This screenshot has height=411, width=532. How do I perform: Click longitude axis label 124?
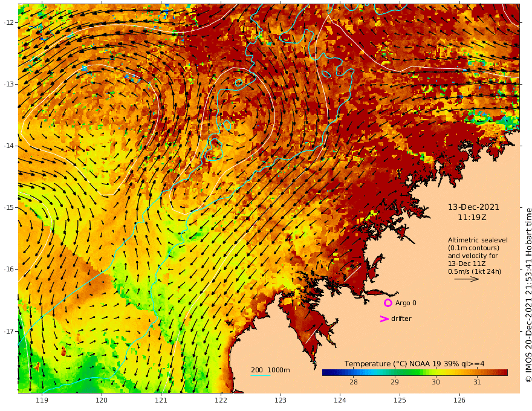point(340,401)
